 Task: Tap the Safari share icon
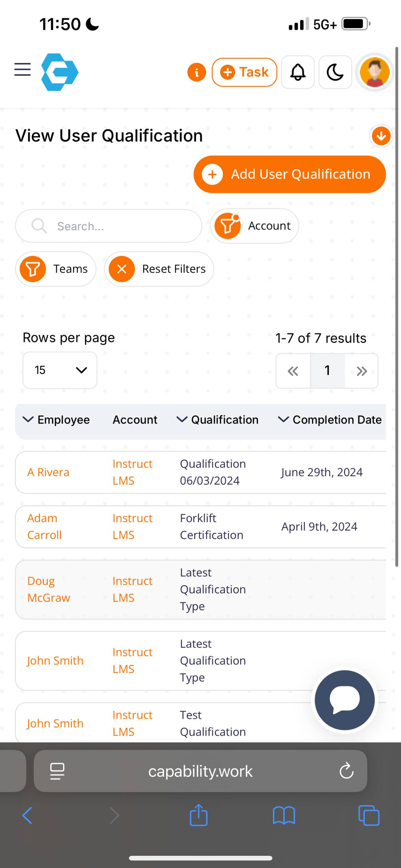point(199,815)
